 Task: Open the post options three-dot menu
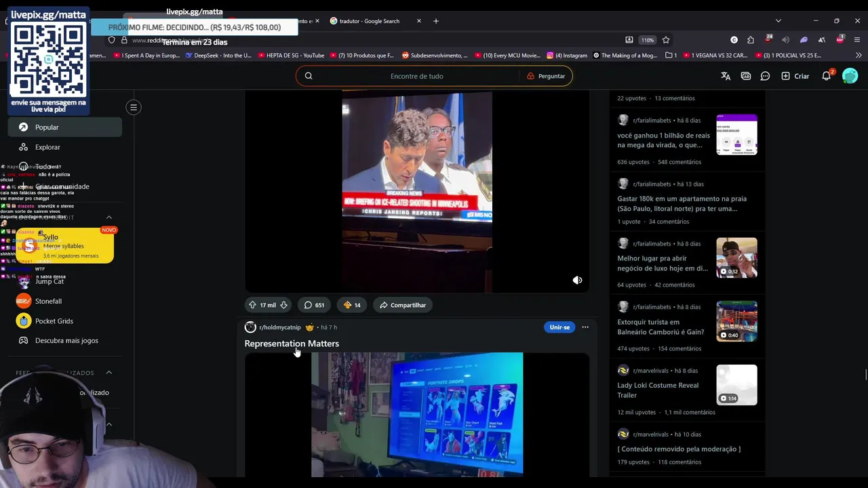pyautogui.click(x=585, y=327)
